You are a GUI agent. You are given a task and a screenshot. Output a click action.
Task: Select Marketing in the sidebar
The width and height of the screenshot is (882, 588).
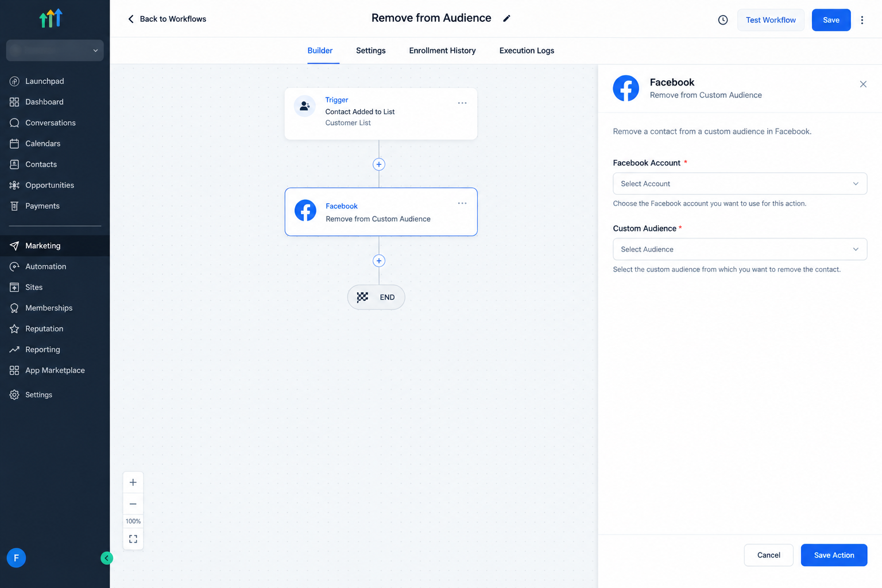click(x=55, y=246)
